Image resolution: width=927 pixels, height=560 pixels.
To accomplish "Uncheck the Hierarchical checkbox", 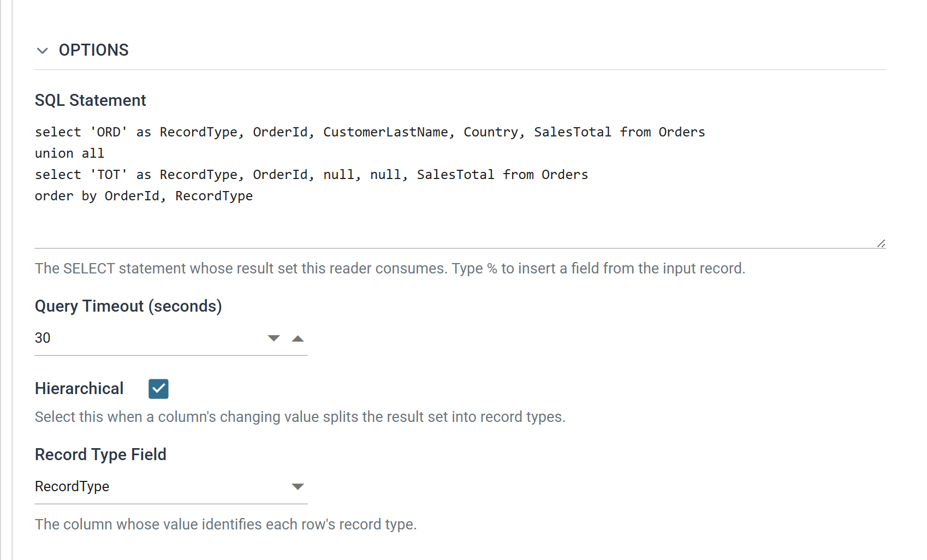I will click(x=158, y=389).
